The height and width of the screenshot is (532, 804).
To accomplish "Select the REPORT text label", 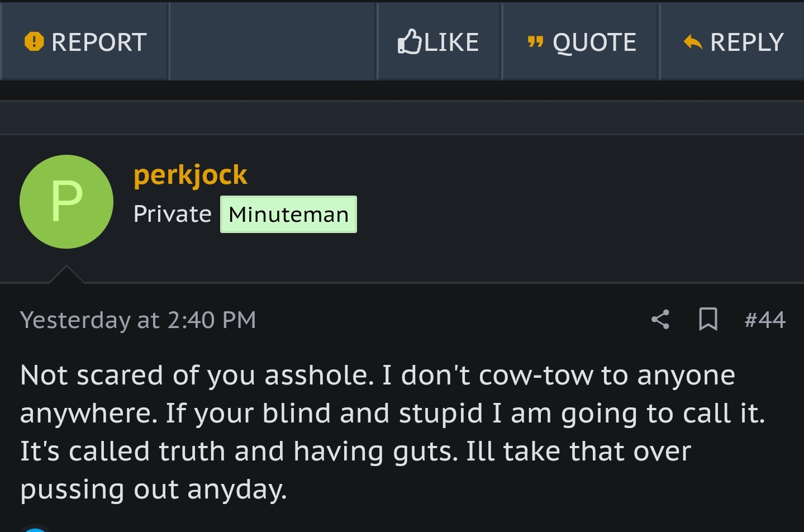I will click(x=99, y=42).
